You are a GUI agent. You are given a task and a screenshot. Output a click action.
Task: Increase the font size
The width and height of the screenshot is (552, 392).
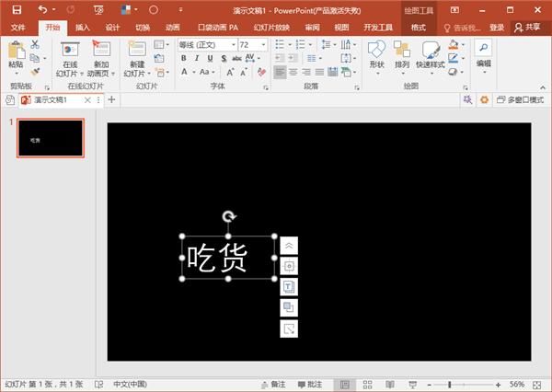[x=230, y=72]
